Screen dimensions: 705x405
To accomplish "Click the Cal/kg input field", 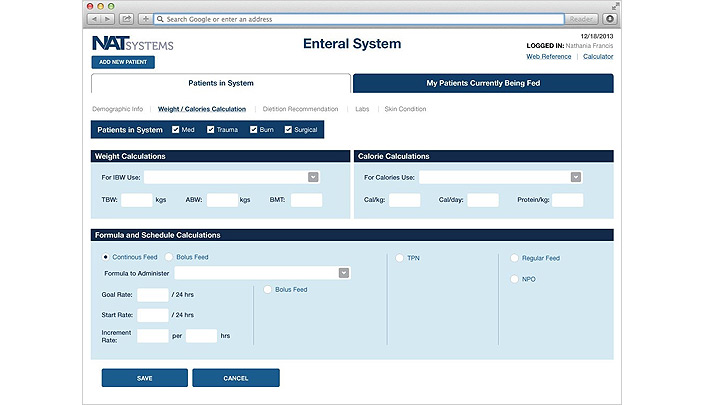I will 405,200.
